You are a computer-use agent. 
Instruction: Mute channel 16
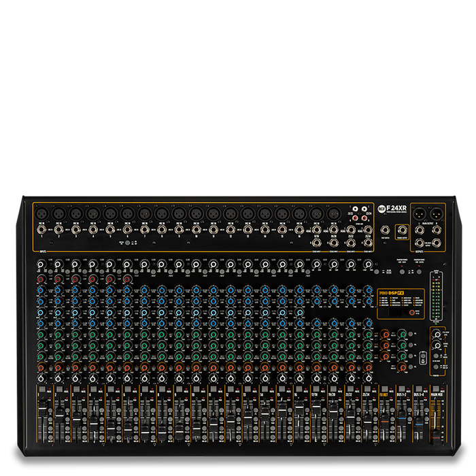click(299, 389)
